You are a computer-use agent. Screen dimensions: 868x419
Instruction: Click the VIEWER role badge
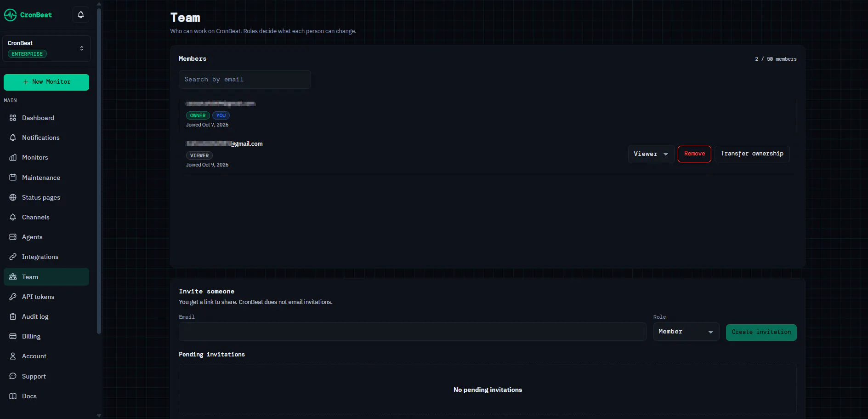pyautogui.click(x=199, y=155)
